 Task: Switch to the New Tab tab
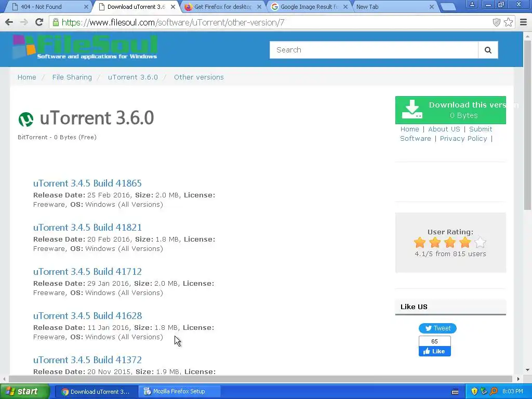click(x=394, y=7)
